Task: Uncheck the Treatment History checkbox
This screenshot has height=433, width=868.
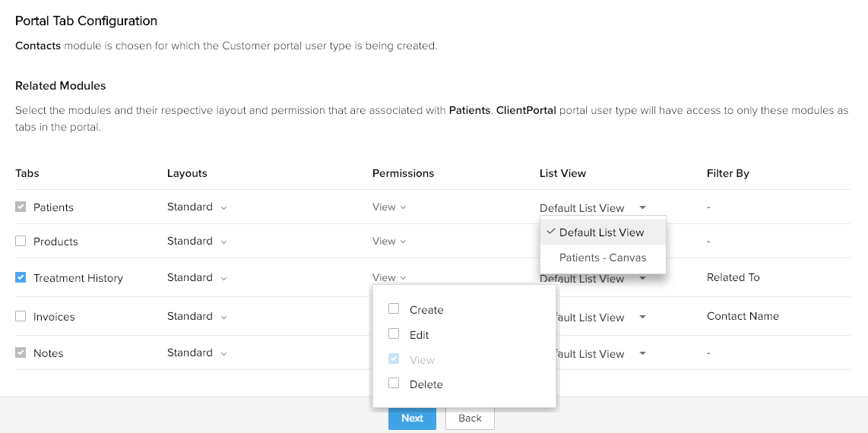Action: coord(21,278)
